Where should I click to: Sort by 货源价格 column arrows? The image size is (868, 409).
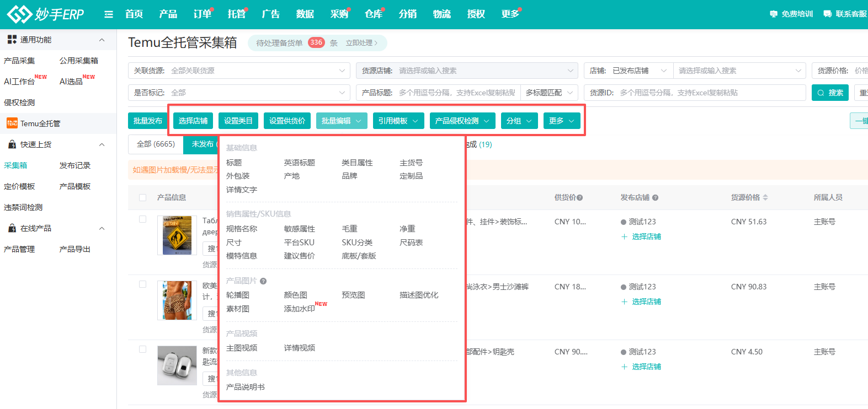765,197
